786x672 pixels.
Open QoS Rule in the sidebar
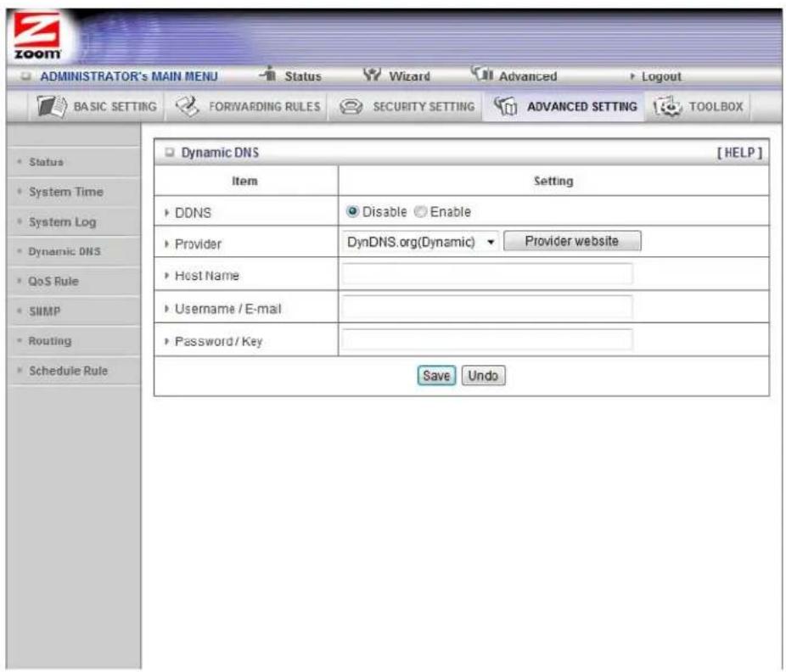tap(53, 281)
